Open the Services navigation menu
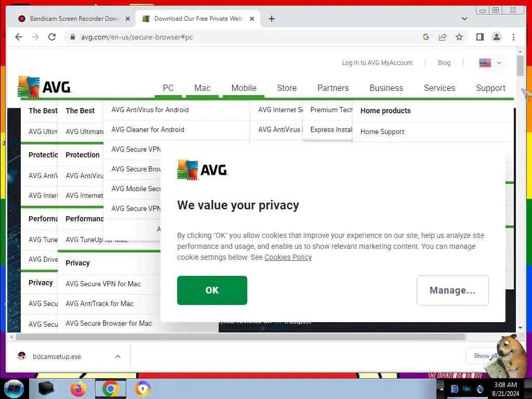Image resolution: width=532 pixels, height=399 pixels. click(x=440, y=88)
